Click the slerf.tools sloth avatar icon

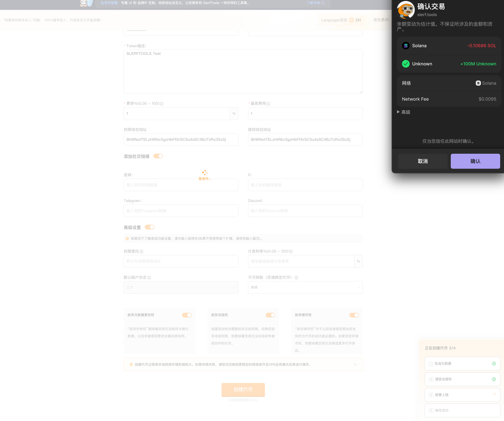coord(406,10)
